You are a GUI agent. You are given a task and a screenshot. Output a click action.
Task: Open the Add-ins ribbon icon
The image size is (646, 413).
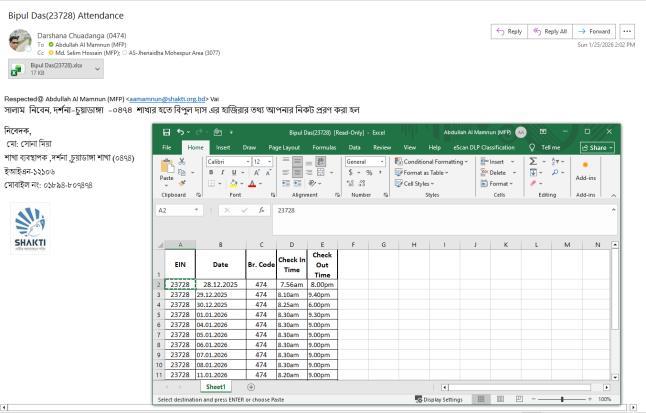click(585, 169)
